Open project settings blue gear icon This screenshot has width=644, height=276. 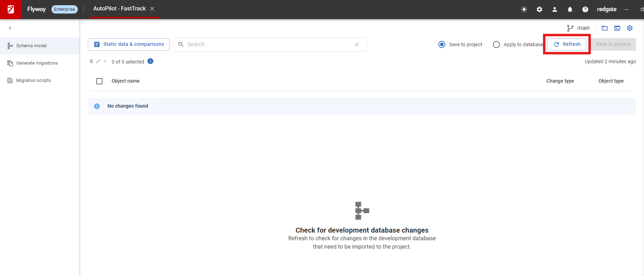coord(630,28)
